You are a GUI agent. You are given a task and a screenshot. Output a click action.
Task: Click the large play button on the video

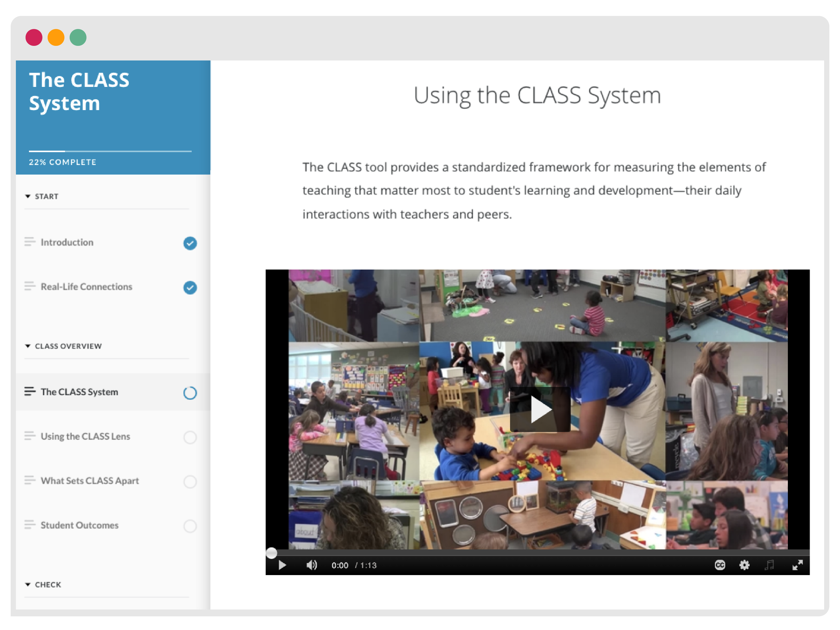click(540, 409)
